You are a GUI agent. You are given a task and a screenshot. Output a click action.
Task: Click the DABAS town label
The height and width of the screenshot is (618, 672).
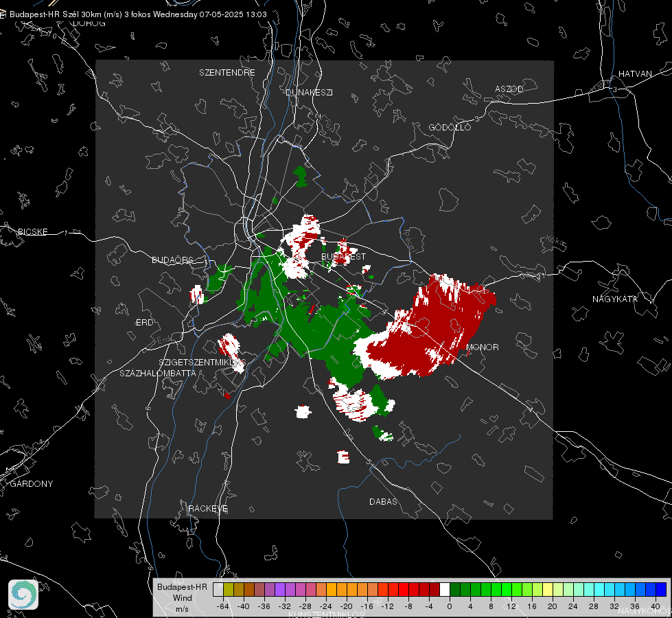(x=383, y=501)
